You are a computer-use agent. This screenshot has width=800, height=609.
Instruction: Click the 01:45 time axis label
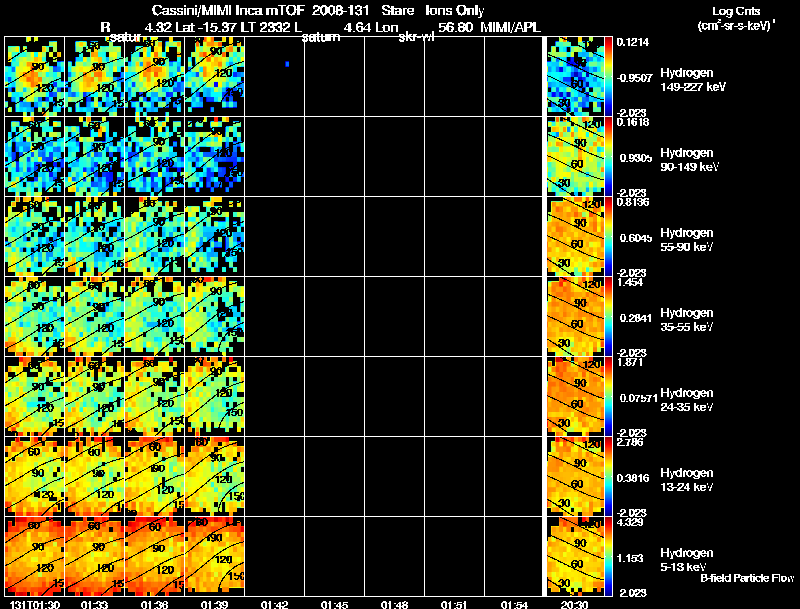point(335,604)
